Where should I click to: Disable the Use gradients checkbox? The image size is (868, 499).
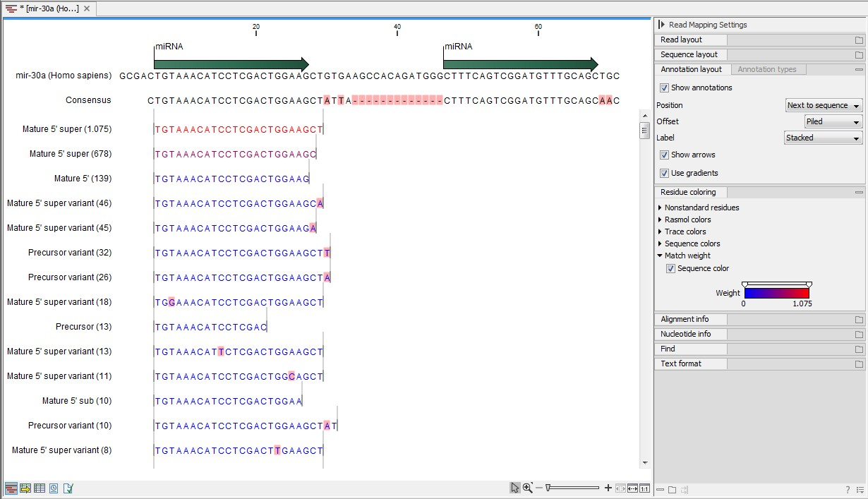[x=664, y=174]
